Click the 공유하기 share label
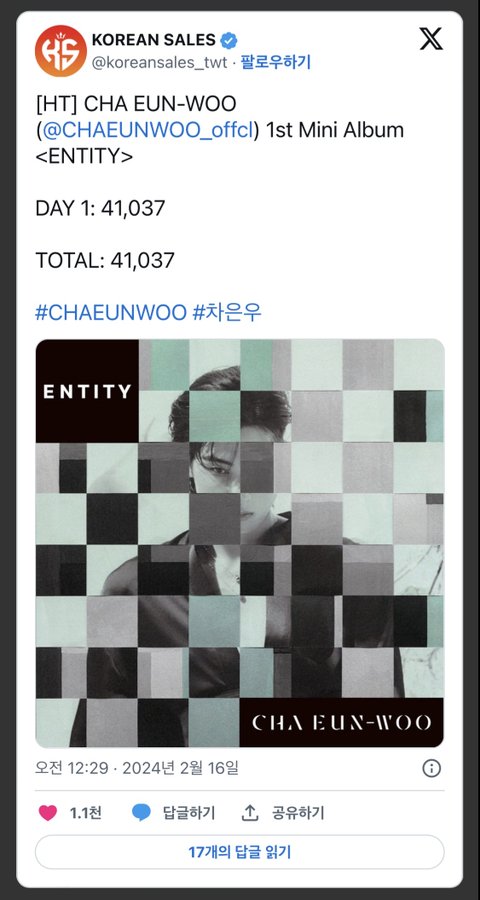This screenshot has width=480, height=900. (x=298, y=813)
